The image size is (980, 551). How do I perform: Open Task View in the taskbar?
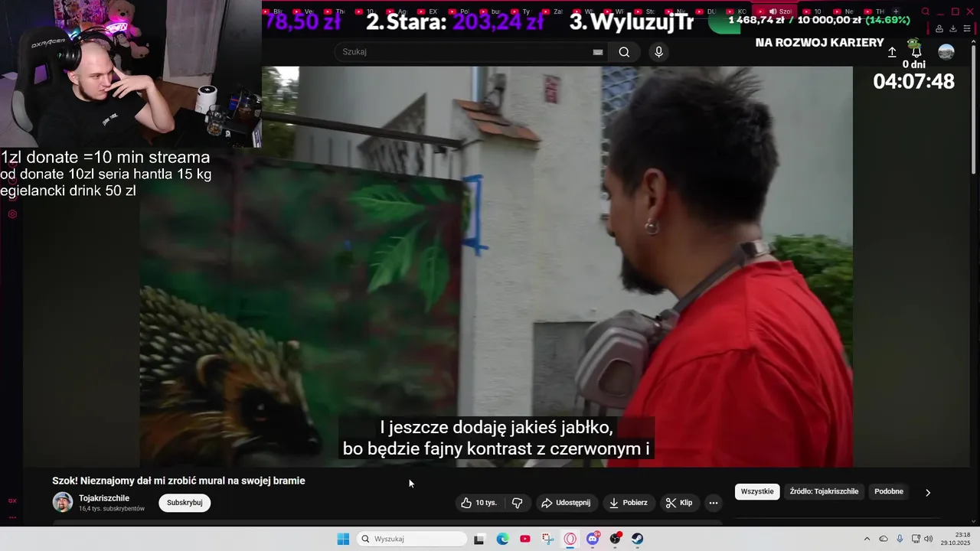(479, 539)
